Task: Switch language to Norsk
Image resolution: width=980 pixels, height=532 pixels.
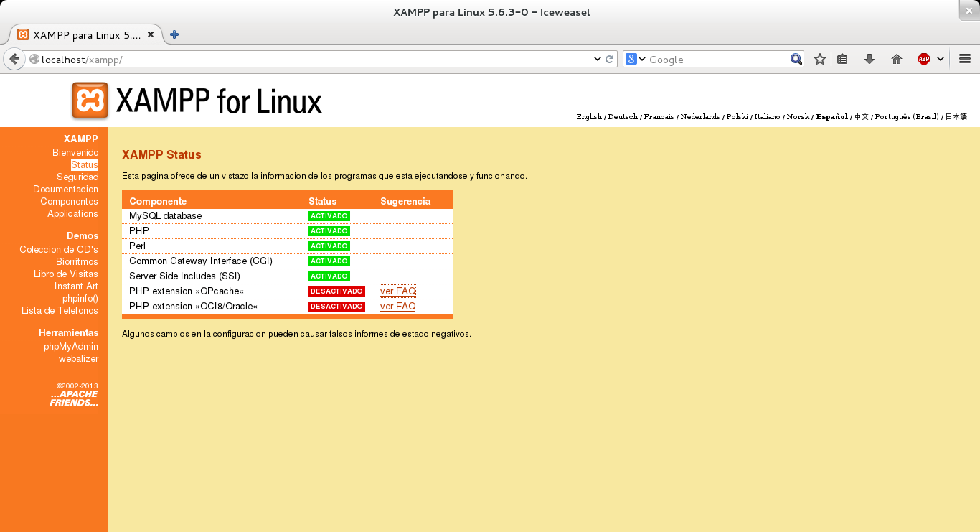Action: coord(798,116)
